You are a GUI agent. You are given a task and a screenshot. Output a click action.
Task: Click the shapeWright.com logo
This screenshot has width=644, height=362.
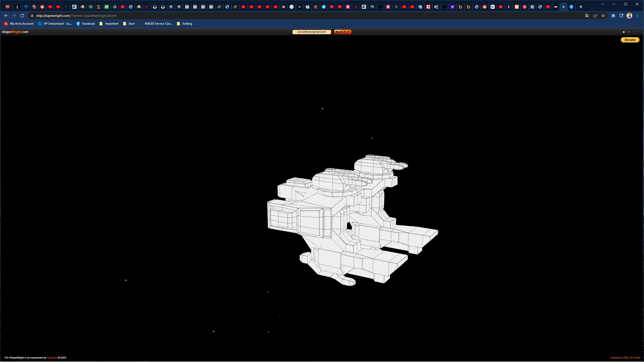pyautogui.click(x=15, y=32)
